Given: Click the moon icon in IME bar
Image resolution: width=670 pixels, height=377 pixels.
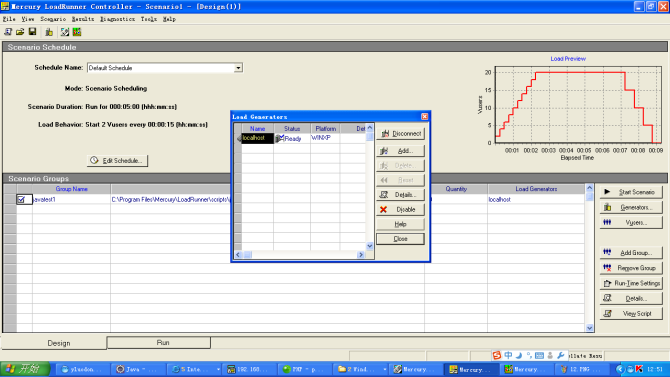Looking at the screenshot, I should (x=519, y=355).
